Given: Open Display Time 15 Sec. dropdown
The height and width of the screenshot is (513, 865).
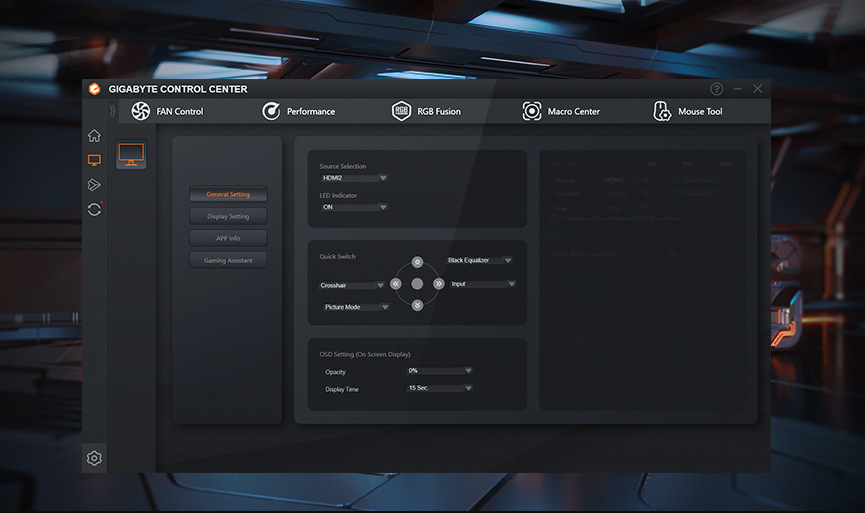Looking at the screenshot, I should coord(440,388).
